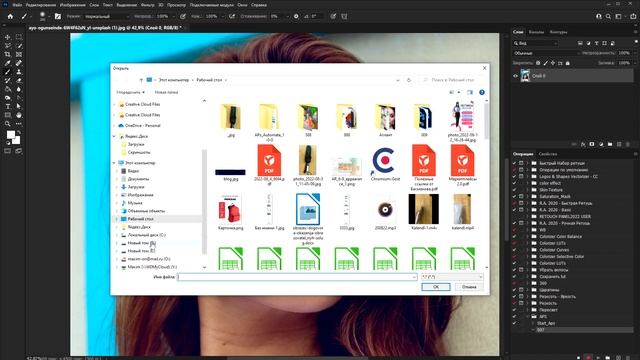
Task: Go up one folder level arrow
Action: (141, 80)
